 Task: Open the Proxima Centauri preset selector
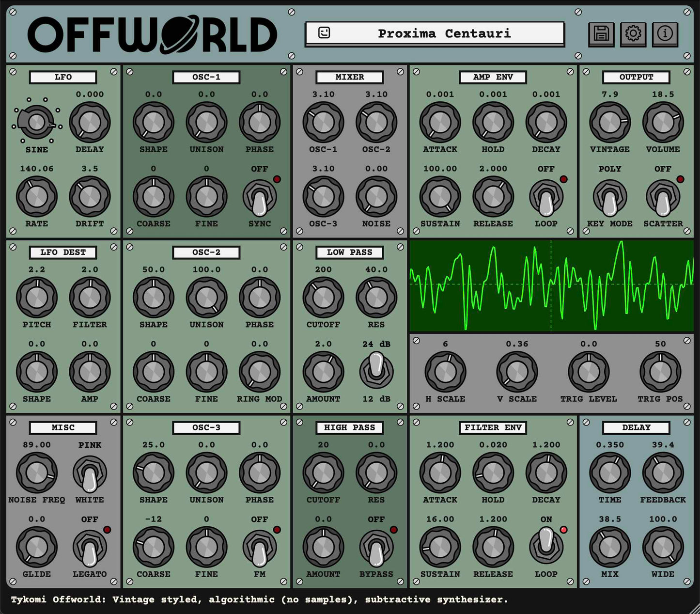[435, 33]
